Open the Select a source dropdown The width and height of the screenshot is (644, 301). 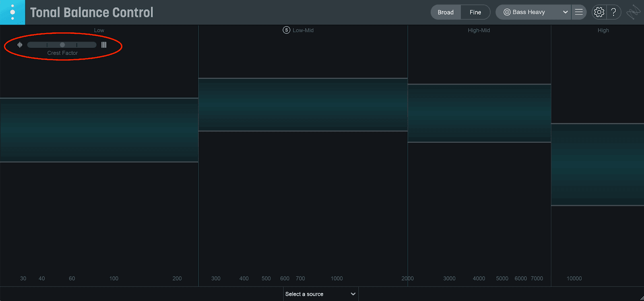pyautogui.click(x=321, y=294)
